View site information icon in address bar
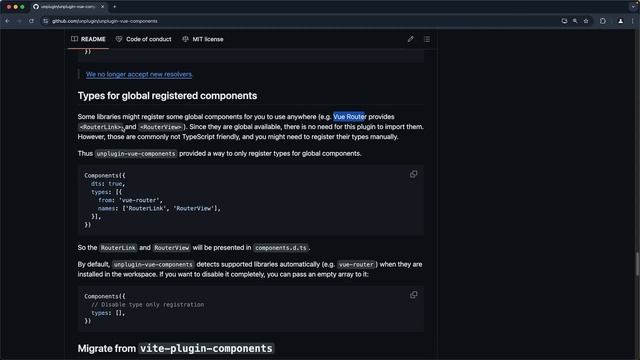 pos(45,21)
